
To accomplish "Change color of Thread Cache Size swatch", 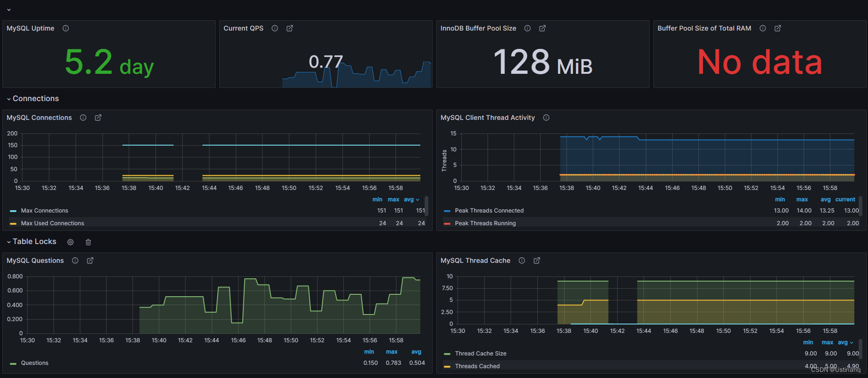I will pos(447,354).
